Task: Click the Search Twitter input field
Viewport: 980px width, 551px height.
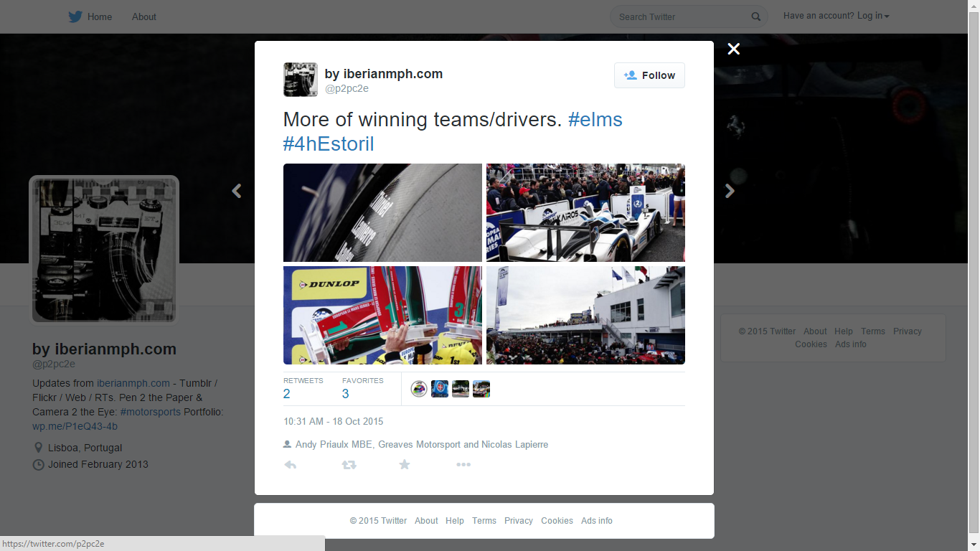Action: pos(682,17)
